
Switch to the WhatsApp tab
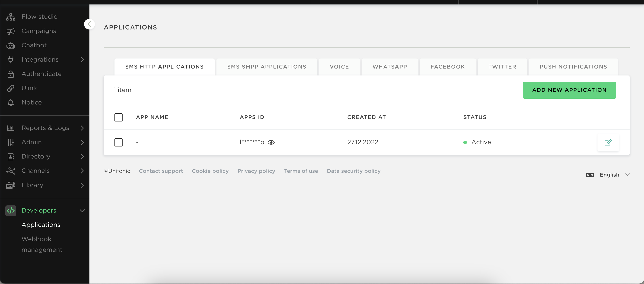390,67
